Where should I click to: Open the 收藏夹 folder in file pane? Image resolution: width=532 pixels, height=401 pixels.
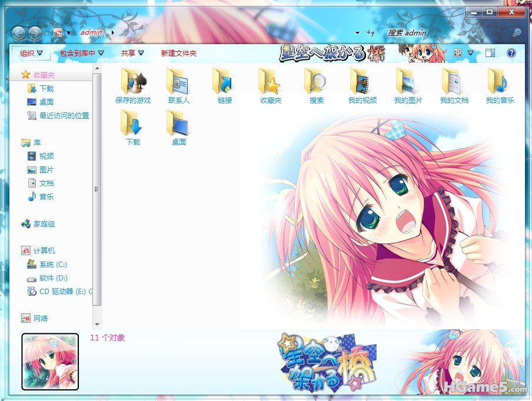click(x=270, y=85)
